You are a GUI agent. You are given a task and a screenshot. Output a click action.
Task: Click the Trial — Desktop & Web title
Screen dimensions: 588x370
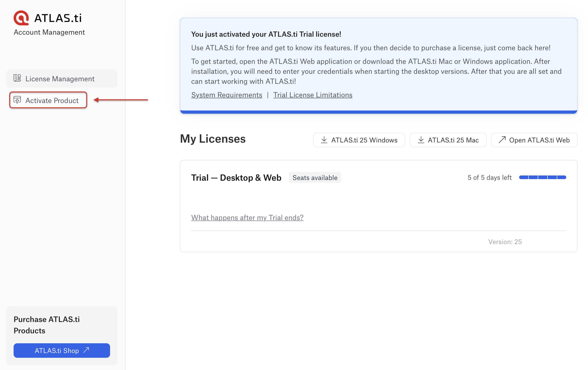[x=236, y=178]
